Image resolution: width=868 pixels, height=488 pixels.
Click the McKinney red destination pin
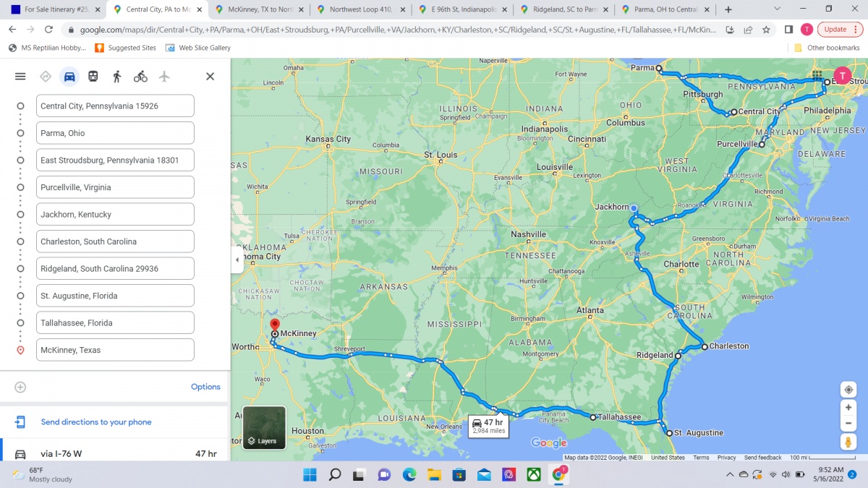275,325
